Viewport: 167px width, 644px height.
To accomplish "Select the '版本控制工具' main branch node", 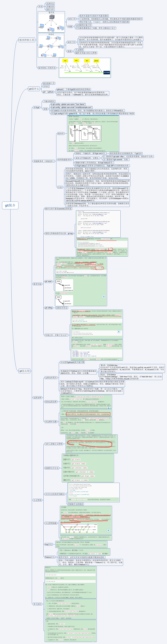I will coord(27,40).
